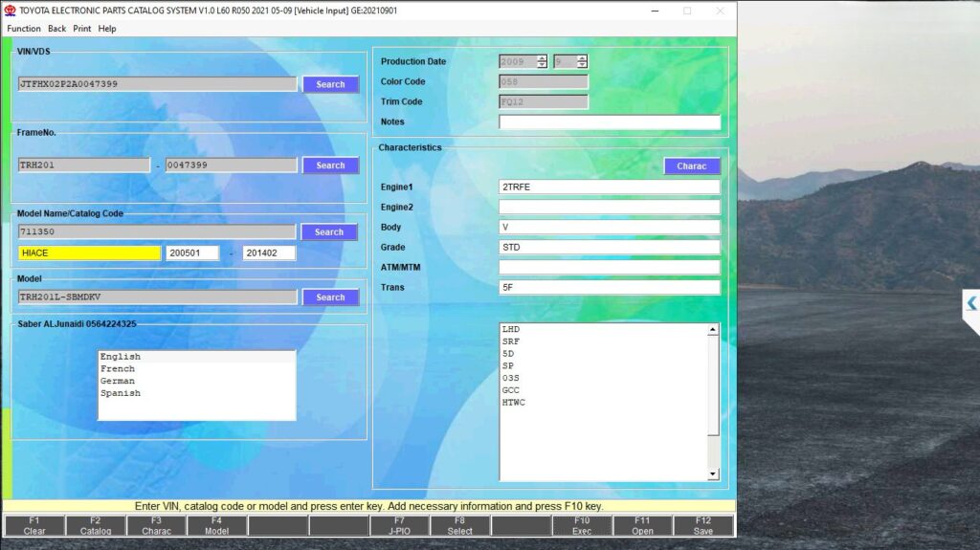Click the F8 Select button

[460, 526]
